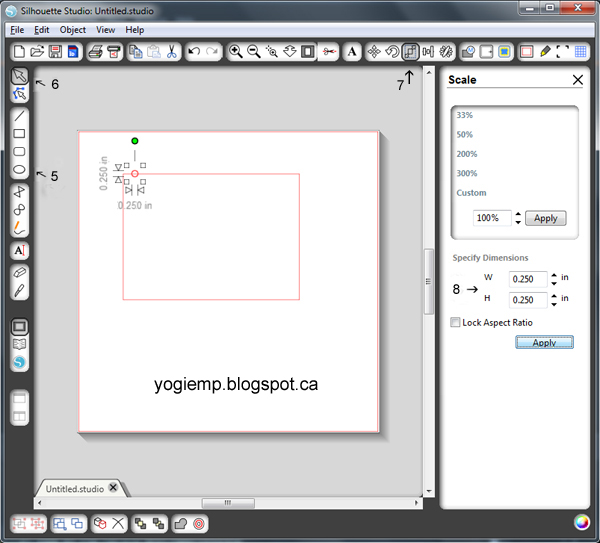600x543 pixels.
Task: Click the Undo arrow in toolbar
Action: point(194,51)
